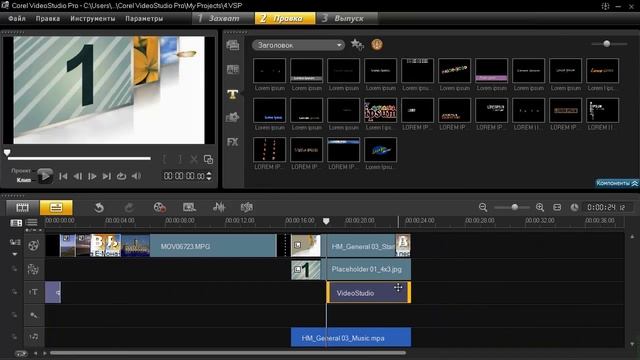Open the system volume control
Viewport: 640px width, 360px height.
tap(136, 176)
